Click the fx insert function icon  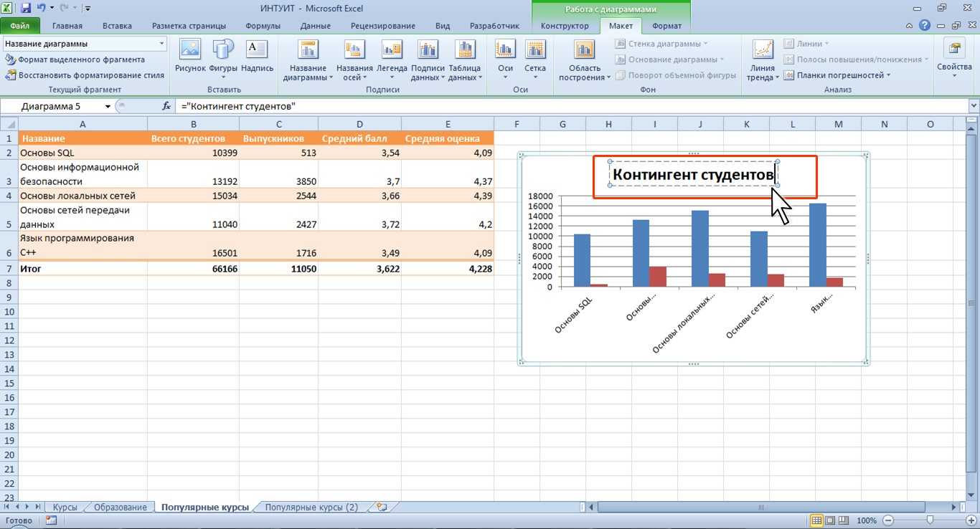tap(166, 106)
